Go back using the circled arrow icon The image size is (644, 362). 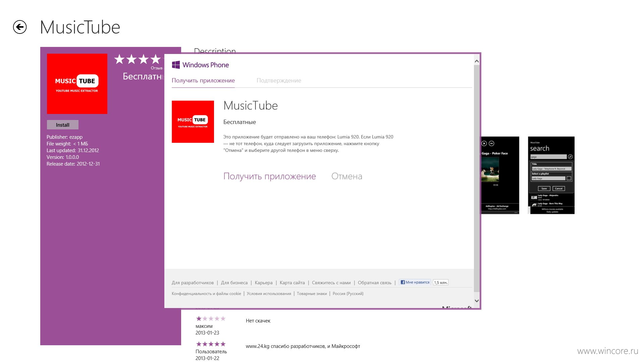point(20,27)
